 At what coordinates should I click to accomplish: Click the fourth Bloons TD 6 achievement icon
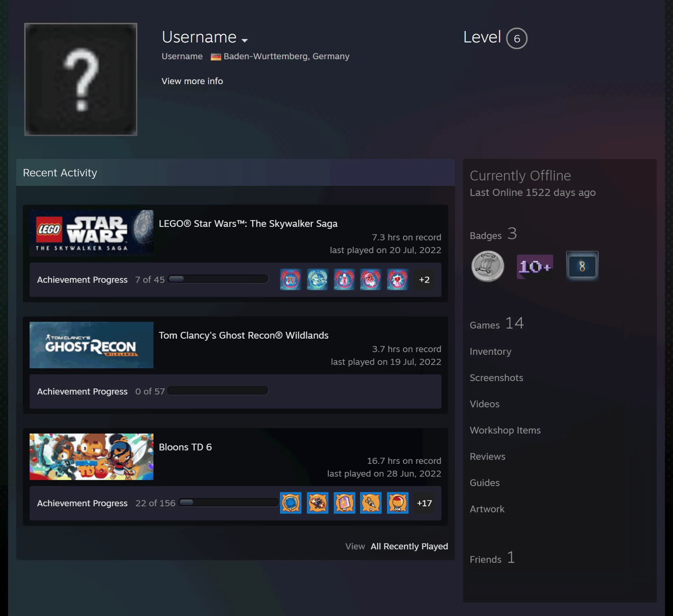(371, 503)
